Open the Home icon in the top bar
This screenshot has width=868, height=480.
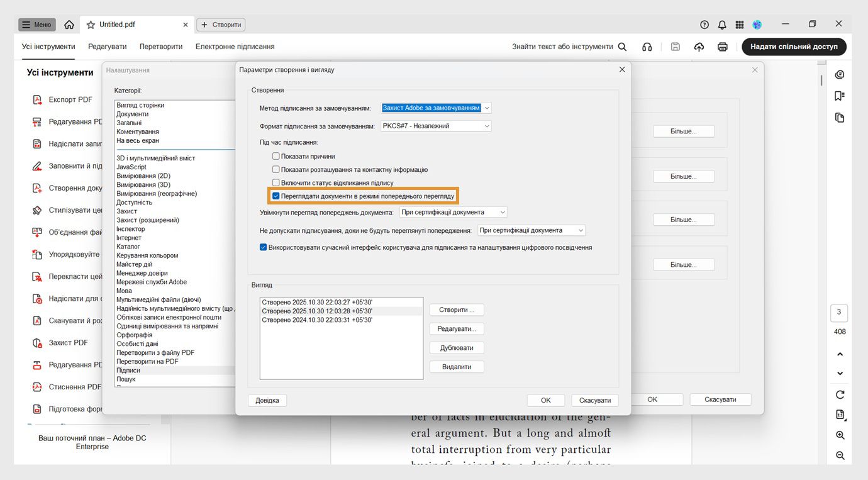tap(69, 25)
